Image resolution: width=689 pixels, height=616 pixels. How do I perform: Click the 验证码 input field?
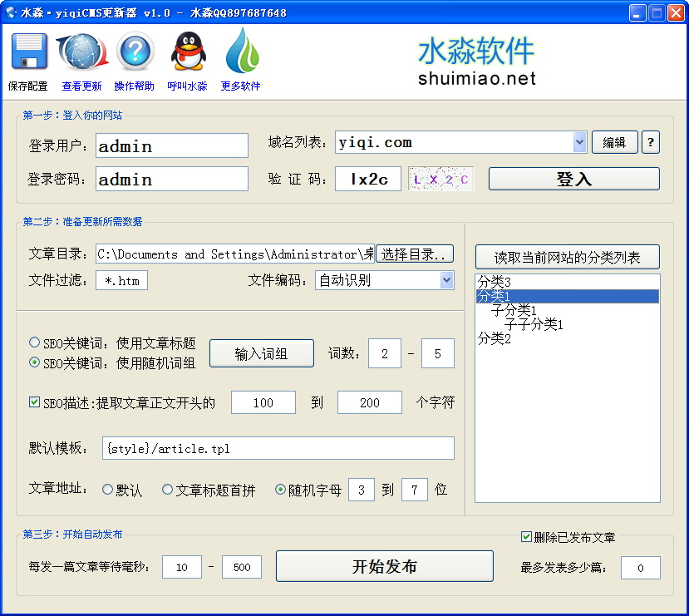(x=368, y=179)
